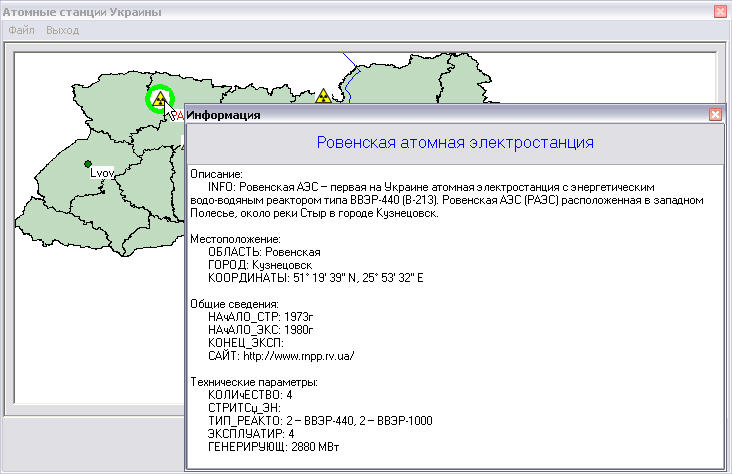Screen dimensions: 732x474
Task: Click the СТРИТСц_ЭН line
Action: (x=244, y=408)
